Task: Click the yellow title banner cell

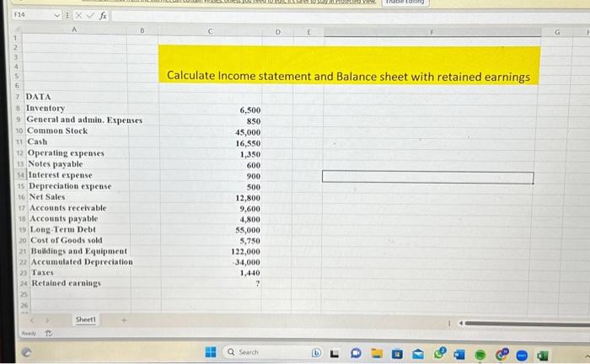Action: point(349,65)
